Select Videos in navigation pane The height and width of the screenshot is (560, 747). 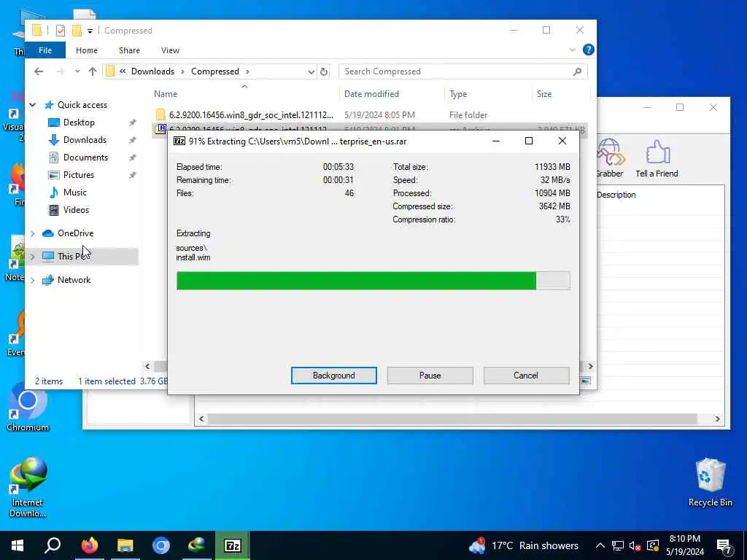pyautogui.click(x=76, y=210)
